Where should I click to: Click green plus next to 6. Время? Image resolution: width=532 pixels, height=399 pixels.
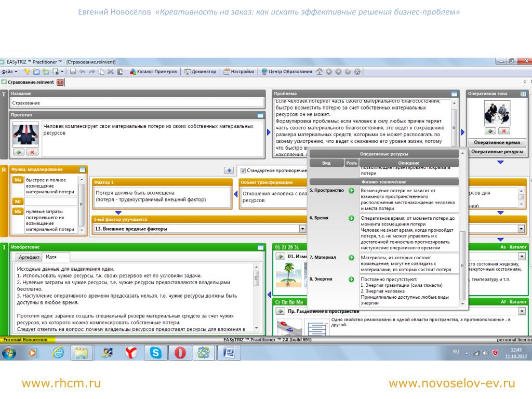pos(352,218)
